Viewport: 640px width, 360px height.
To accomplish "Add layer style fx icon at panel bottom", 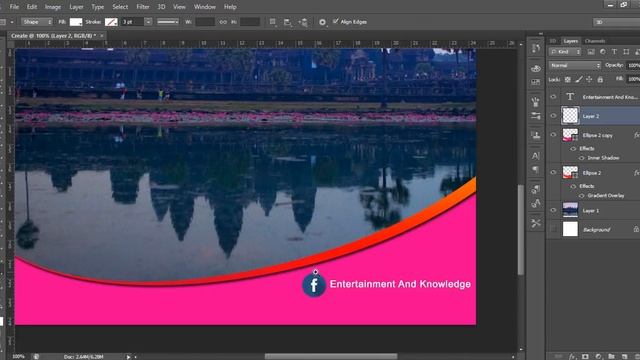I will pyautogui.click(x=572, y=356).
